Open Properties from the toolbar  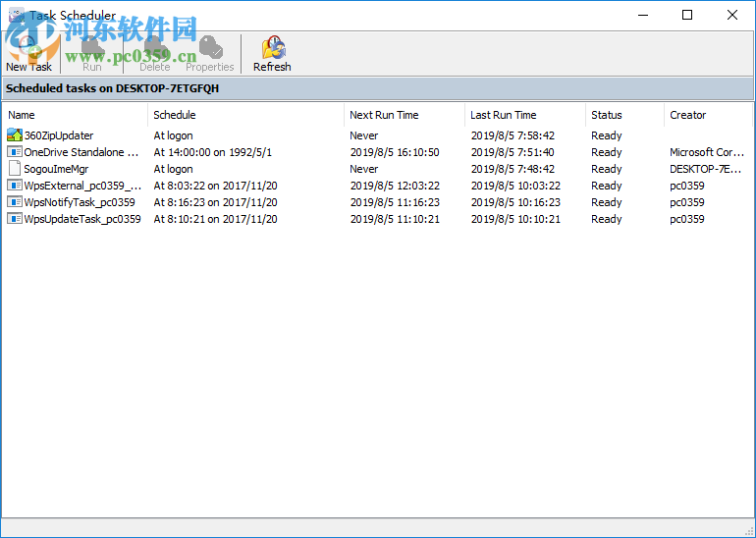210,53
